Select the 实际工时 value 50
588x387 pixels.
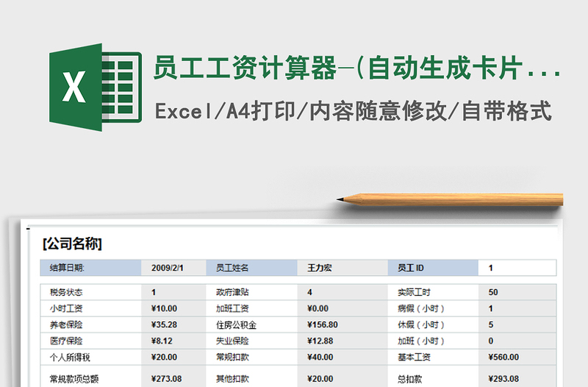click(x=517, y=292)
